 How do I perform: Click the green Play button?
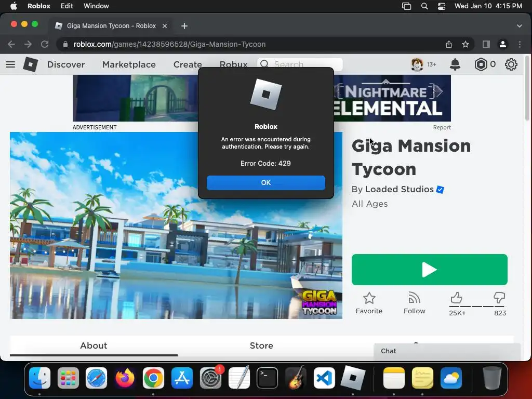coord(429,270)
